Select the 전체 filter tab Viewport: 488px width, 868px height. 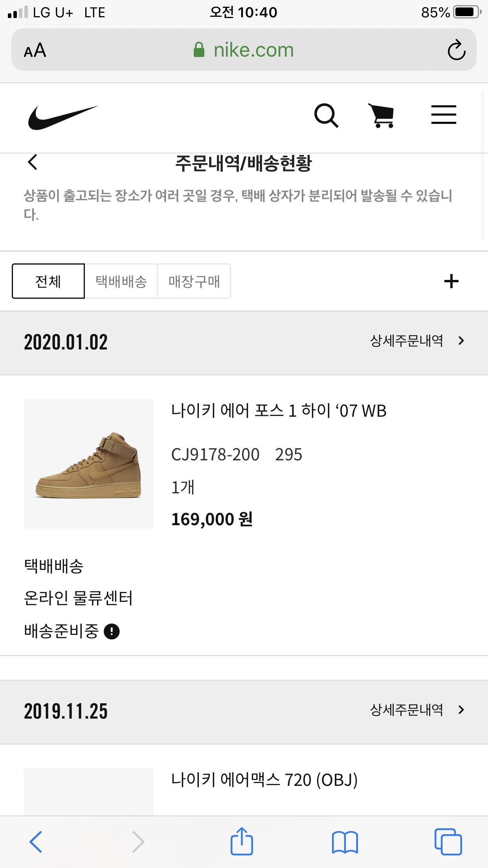pyautogui.click(x=48, y=281)
